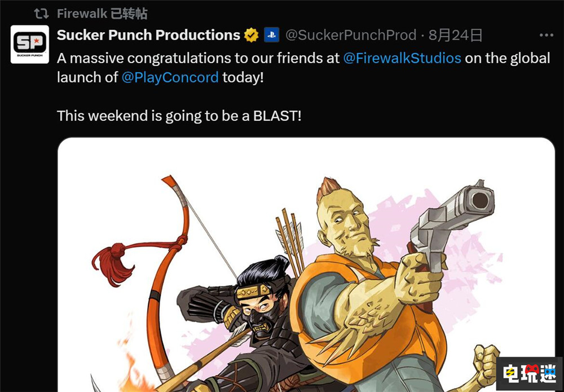This screenshot has width=564, height=392.
Task: Open the attached crossover artwork image
Action: (306, 265)
